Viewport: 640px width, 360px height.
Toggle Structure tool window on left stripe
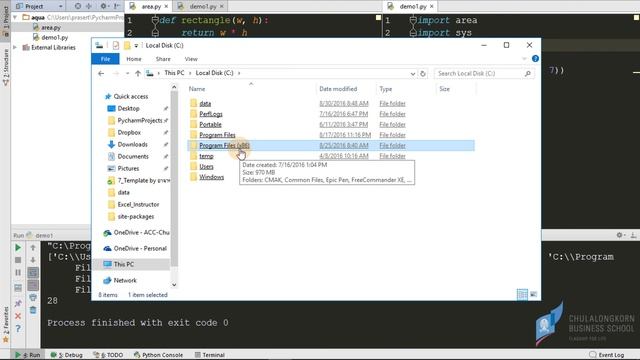click(5, 67)
